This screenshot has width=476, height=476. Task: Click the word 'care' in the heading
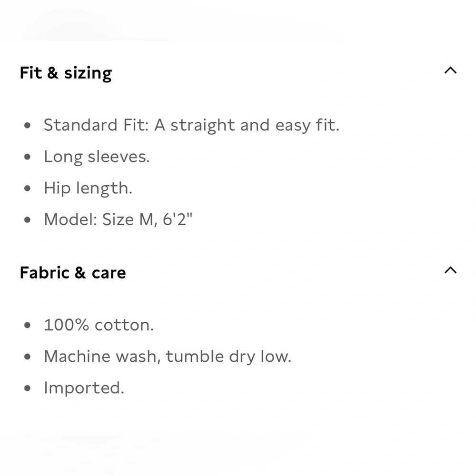109,273
